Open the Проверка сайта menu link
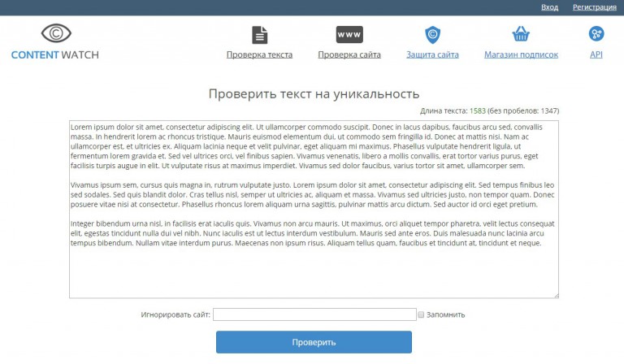This screenshot has width=624, height=364. [x=349, y=54]
